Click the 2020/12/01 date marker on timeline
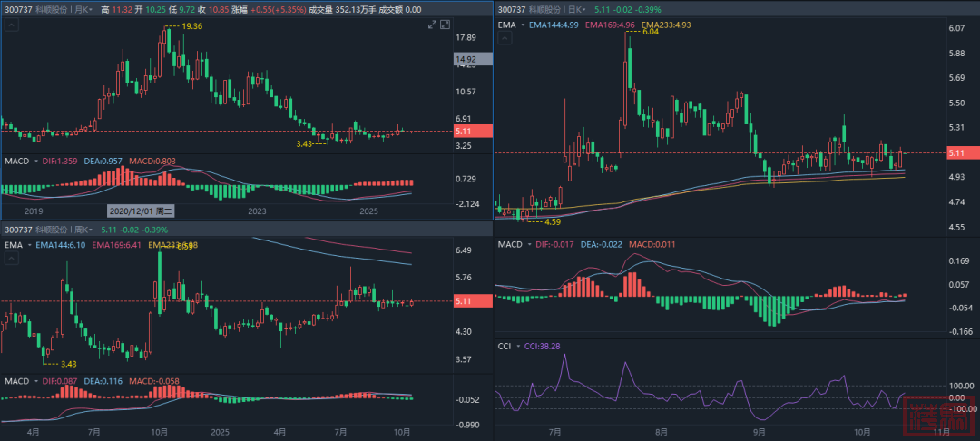Image resolution: width=980 pixels, height=441 pixels. pos(141,211)
